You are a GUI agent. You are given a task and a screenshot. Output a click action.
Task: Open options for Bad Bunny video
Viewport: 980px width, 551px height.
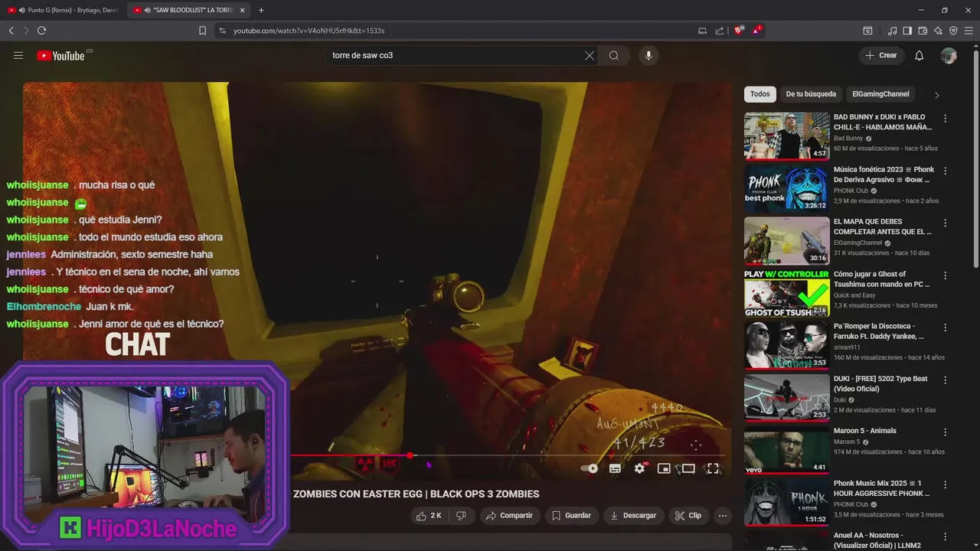pos(946,119)
